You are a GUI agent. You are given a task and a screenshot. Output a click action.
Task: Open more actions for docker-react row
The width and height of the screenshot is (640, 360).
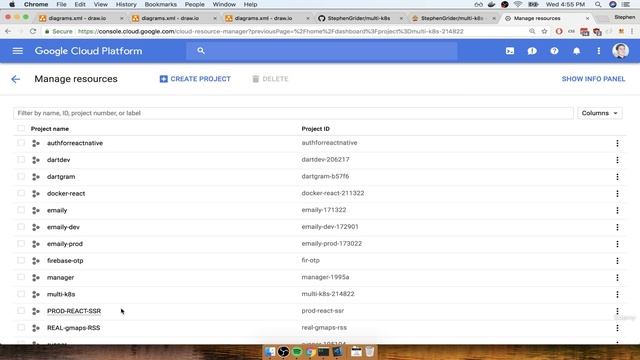617,193
